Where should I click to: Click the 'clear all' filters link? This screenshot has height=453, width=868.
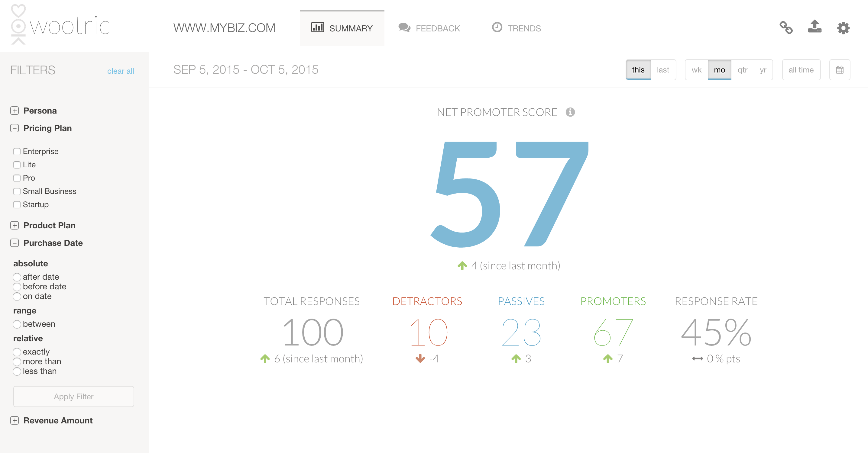tap(120, 71)
